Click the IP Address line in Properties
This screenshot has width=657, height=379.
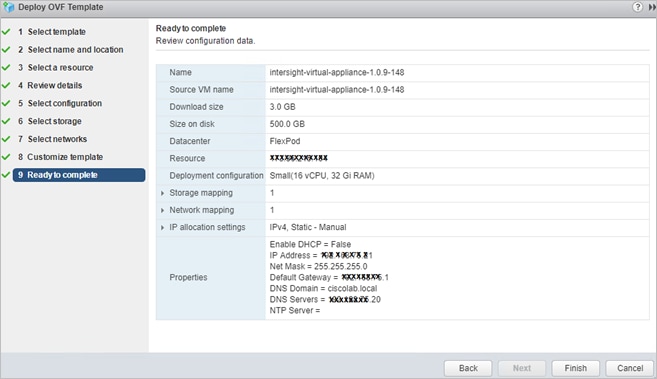pos(321,255)
